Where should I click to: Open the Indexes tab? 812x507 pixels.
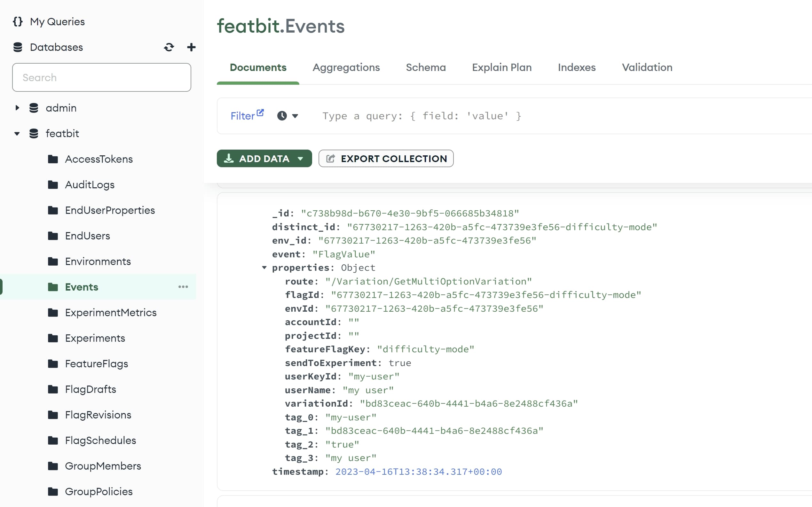click(577, 67)
